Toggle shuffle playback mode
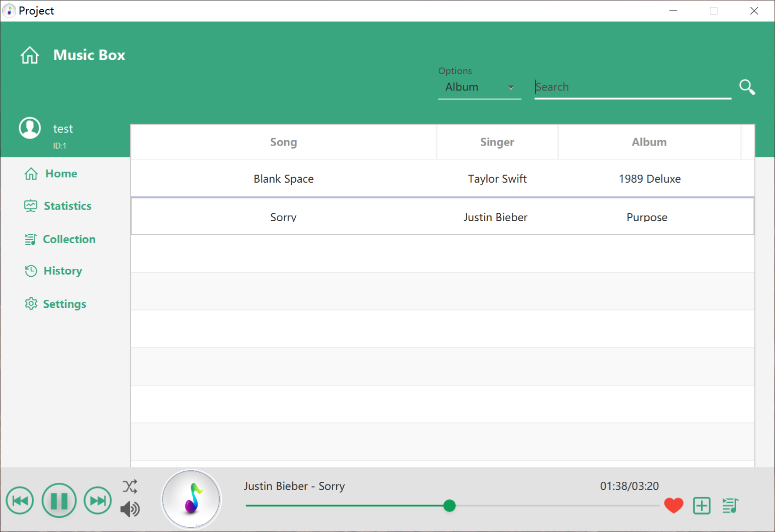 pos(130,486)
